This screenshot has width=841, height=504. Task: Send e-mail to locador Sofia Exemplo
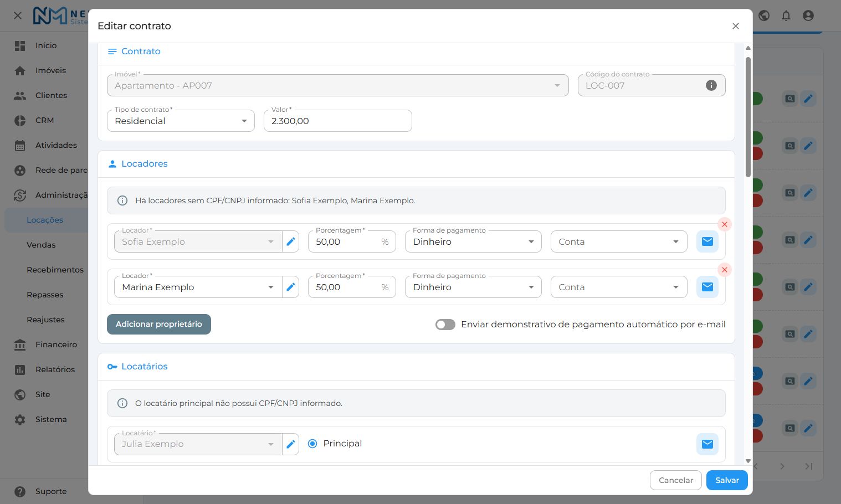707,241
